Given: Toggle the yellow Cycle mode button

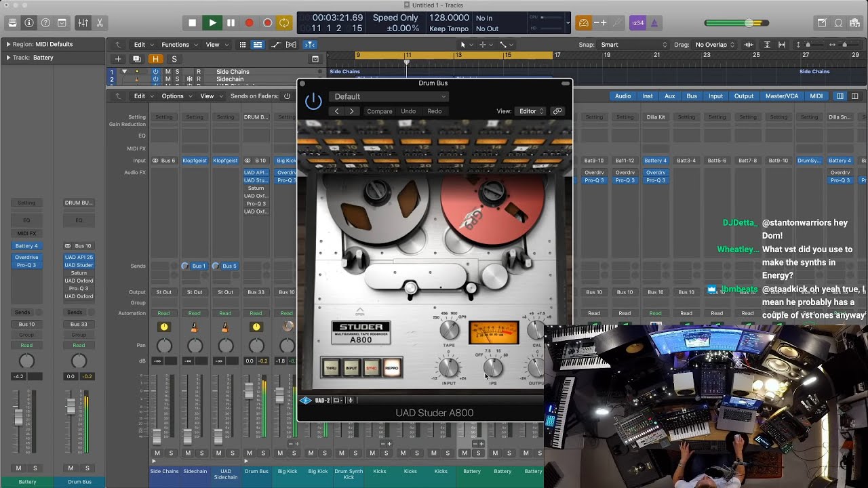Looking at the screenshot, I should [284, 22].
